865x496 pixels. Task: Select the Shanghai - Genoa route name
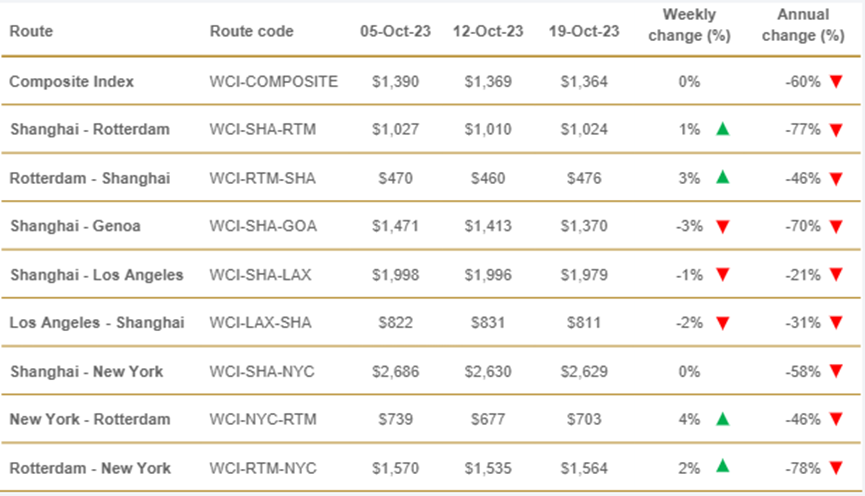point(76,226)
